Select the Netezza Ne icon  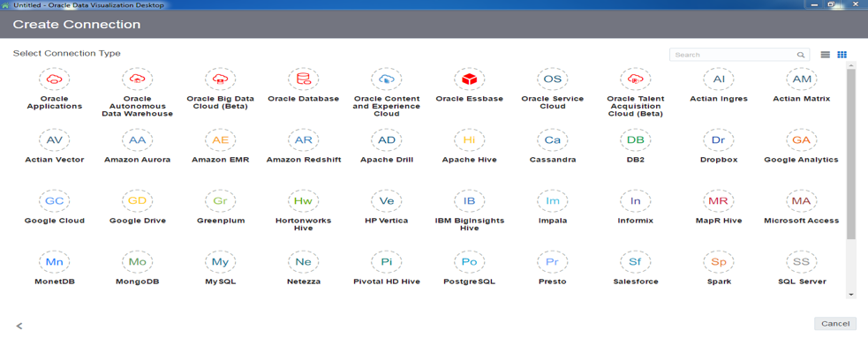coord(304,261)
